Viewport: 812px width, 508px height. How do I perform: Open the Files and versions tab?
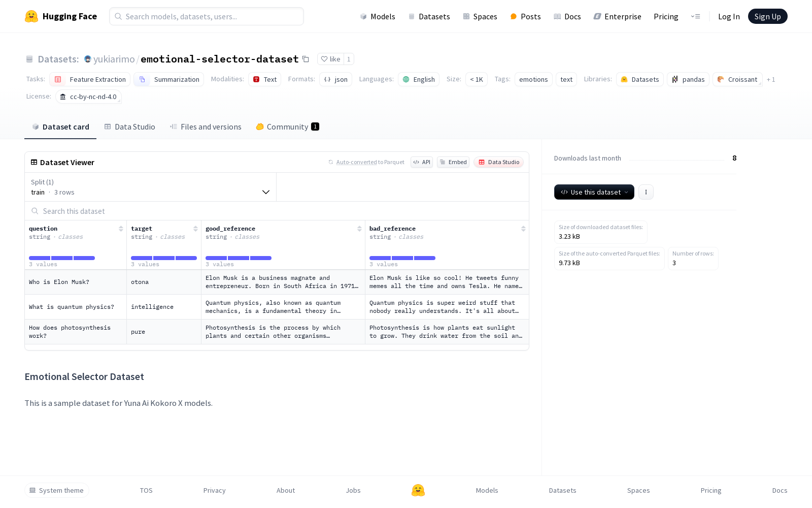(x=206, y=127)
